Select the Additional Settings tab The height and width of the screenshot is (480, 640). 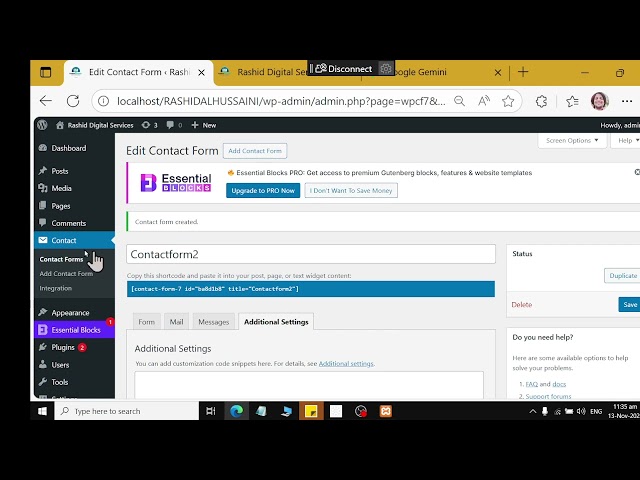point(276,322)
